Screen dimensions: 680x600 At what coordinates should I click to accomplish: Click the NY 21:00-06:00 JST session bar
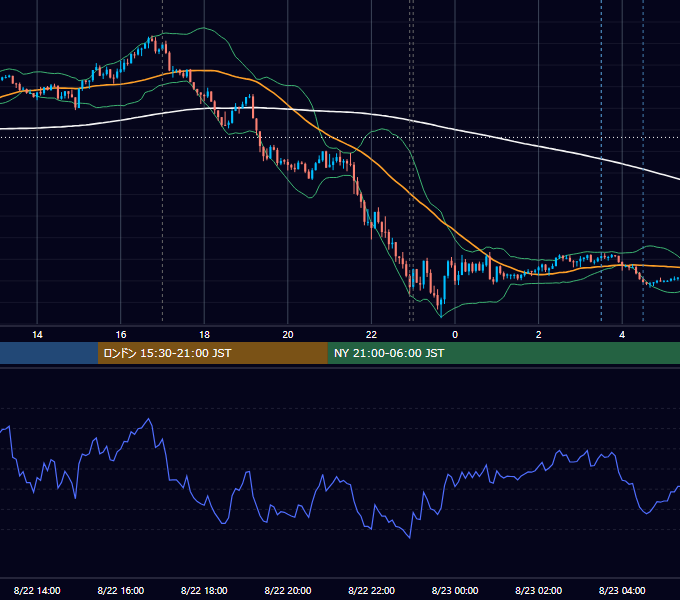503,353
